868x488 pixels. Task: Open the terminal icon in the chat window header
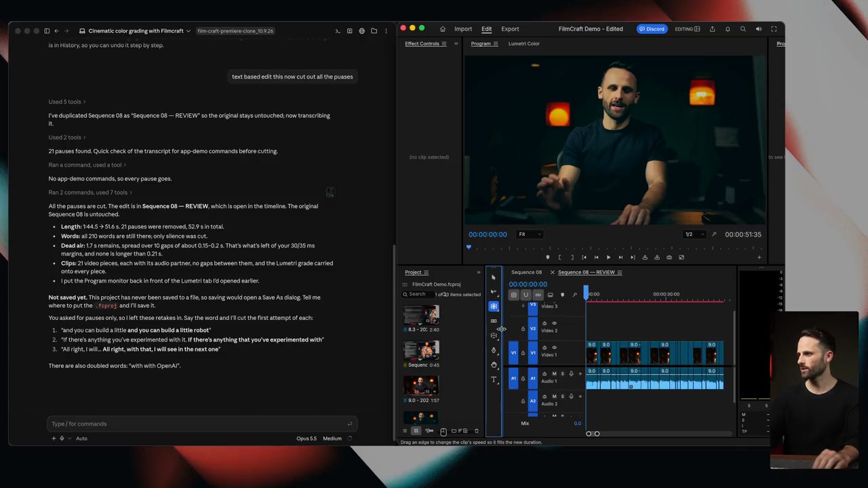[338, 31]
